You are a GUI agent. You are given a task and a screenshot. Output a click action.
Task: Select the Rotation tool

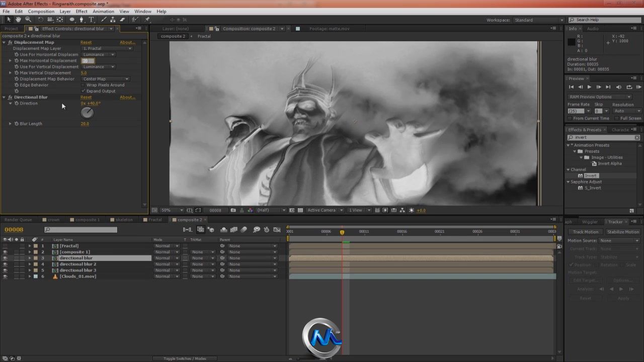pyautogui.click(x=41, y=20)
